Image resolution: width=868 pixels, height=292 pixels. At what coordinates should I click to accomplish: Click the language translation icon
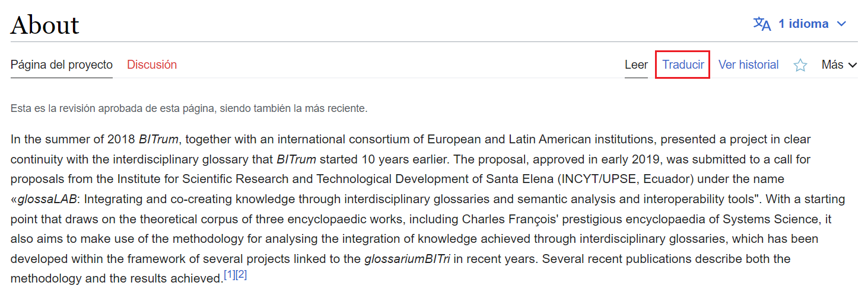point(762,24)
